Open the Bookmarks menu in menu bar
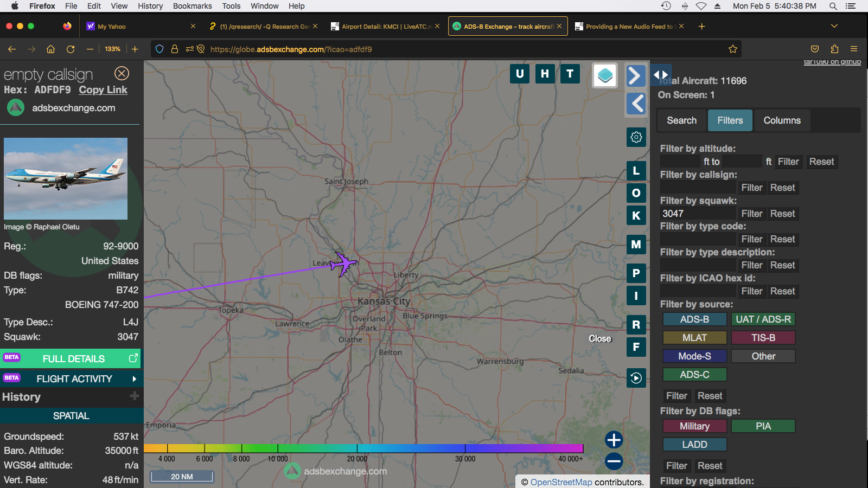The width and height of the screenshot is (868, 488). [193, 6]
